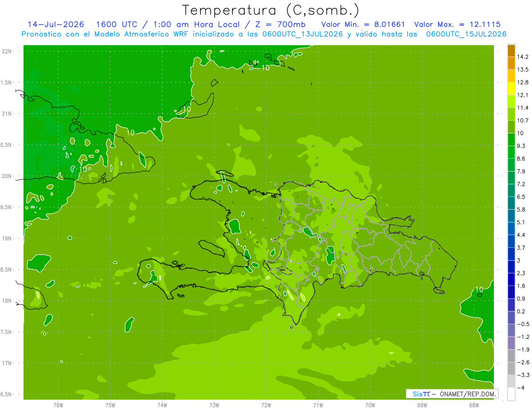Click 'Valor Min. = 8.01661' text
This screenshot has height=411, width=532.
[363, 24]
